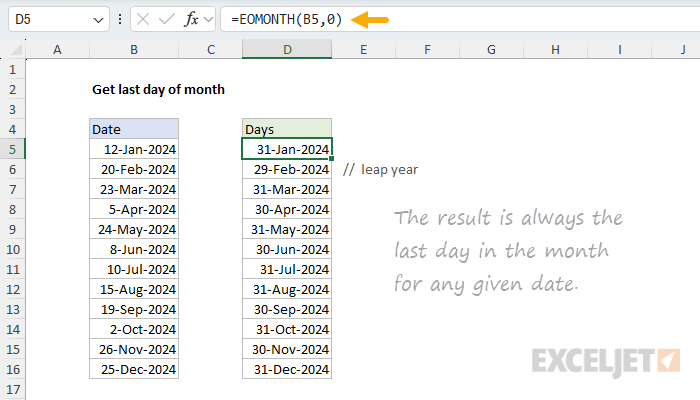Select cell with 31-May-2024
This screenshot has width=700, height=400.
coord(287,229)
